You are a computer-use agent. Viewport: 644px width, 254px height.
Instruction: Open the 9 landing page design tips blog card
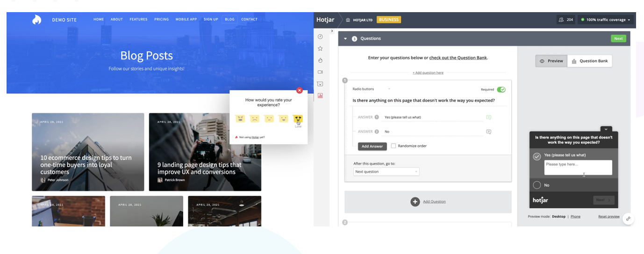click(x=205, y=152)
